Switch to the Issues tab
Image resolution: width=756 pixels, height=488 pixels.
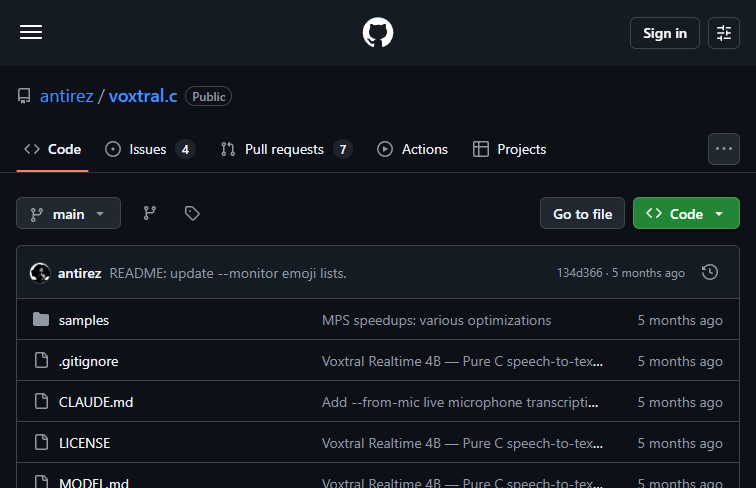click(150, 149)
